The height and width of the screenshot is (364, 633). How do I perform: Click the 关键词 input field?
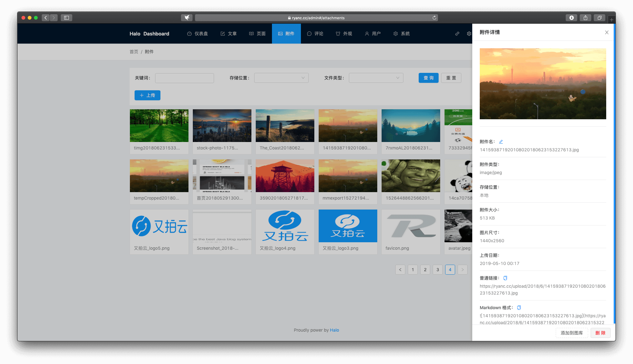[x=184, y=78]
